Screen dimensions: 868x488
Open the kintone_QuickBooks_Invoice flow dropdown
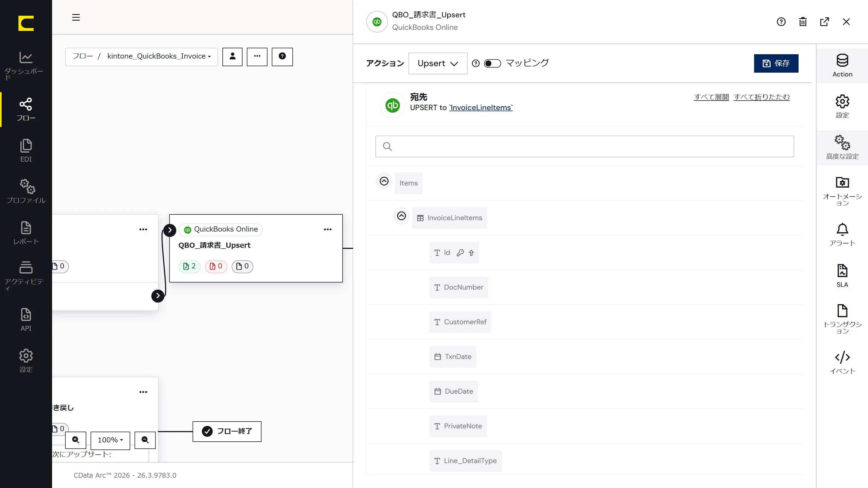point(159,56)
